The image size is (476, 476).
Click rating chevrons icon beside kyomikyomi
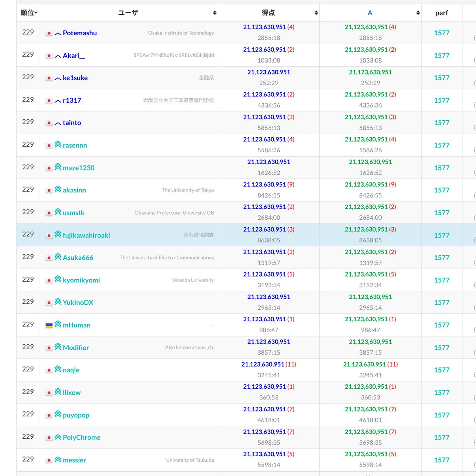coord(58,279)
